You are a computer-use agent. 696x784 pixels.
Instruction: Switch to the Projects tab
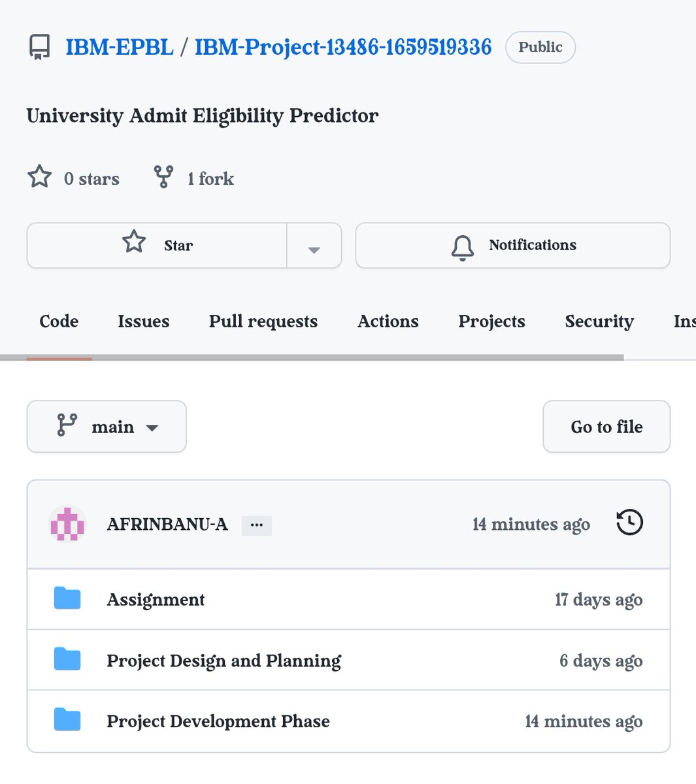[x=492, y=321]
